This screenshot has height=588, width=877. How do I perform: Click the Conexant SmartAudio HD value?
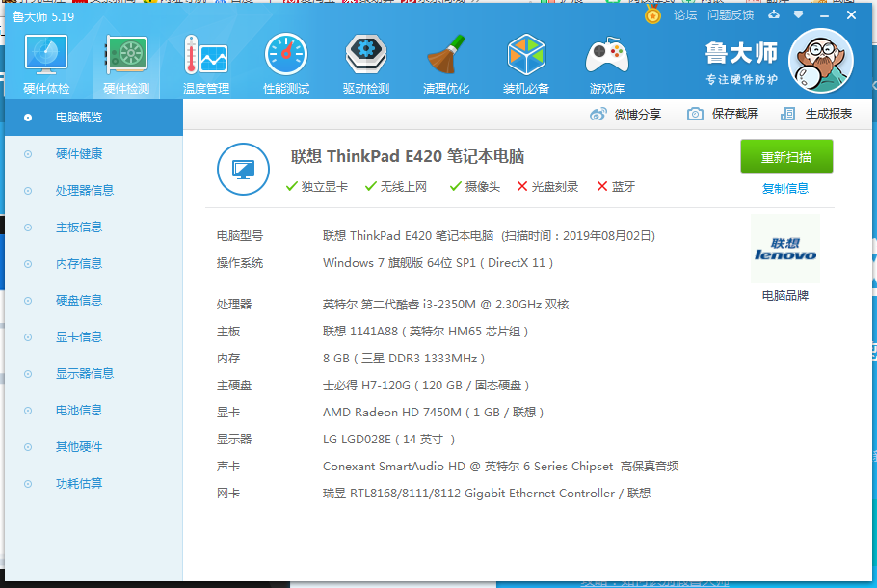coord(500,467)
